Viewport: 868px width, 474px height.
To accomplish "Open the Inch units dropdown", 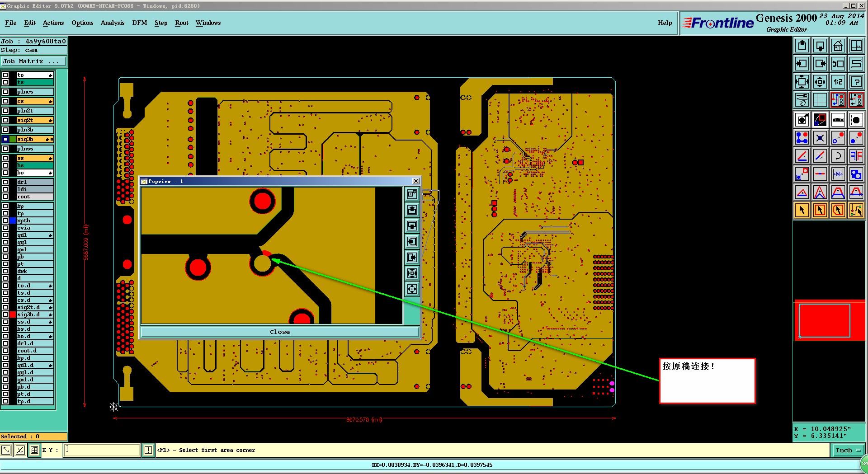I will (x=848, y=450).
